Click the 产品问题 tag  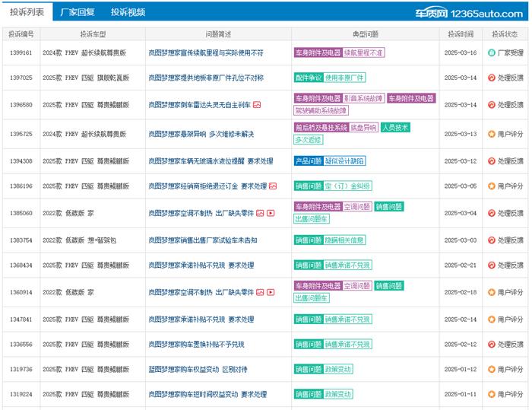(x=309, y=161)
